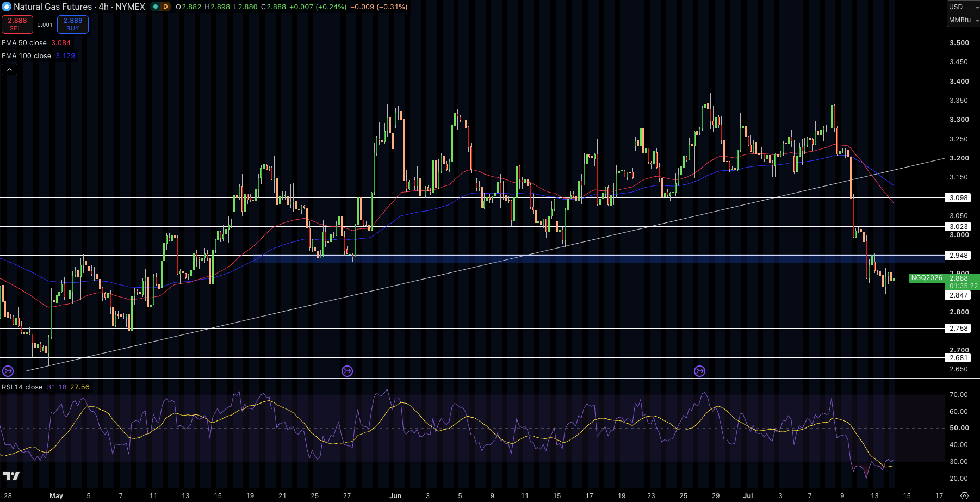Click the 2.847 horizontal line price label

click(959, 295)
